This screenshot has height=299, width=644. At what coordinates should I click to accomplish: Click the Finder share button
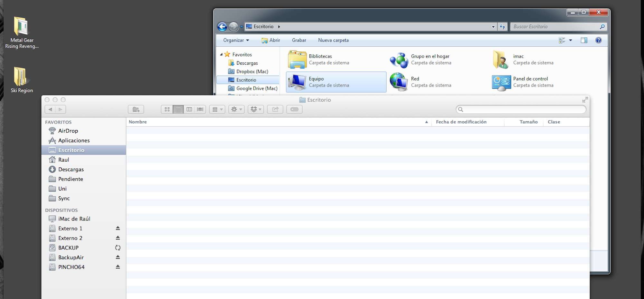pyautogui.click(x=275, y=109)
